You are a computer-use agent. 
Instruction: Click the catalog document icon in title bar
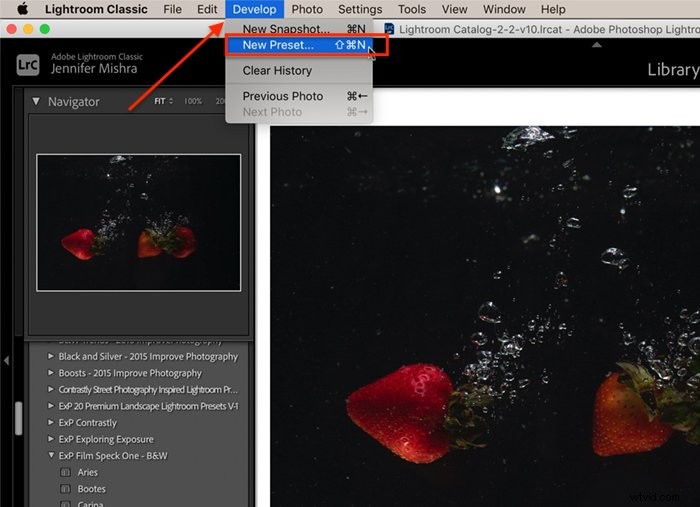389,29
